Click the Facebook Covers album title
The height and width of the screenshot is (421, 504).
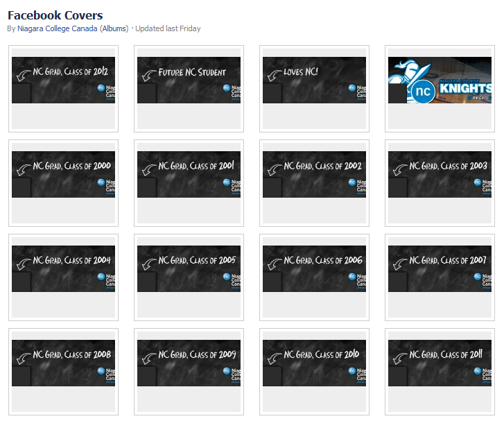tap(55, 15)
